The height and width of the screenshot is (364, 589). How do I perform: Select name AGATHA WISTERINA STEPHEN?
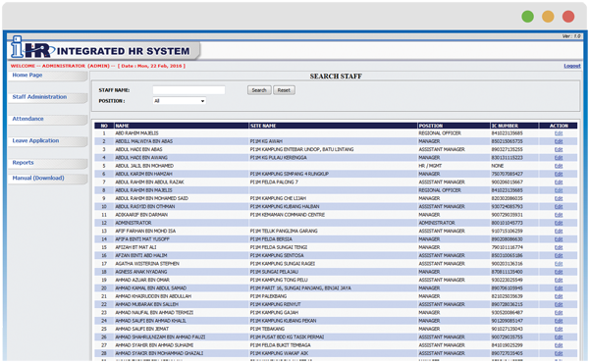(x=147, y=264)
